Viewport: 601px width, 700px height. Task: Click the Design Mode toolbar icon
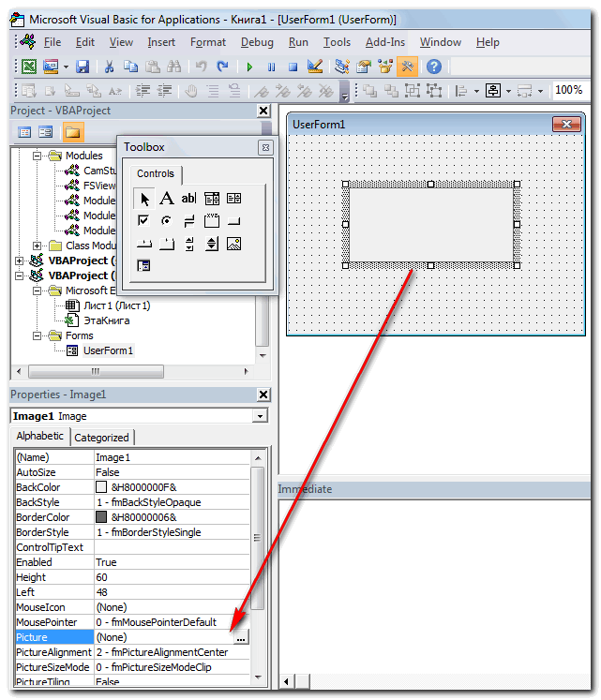[x=315, y=67]
